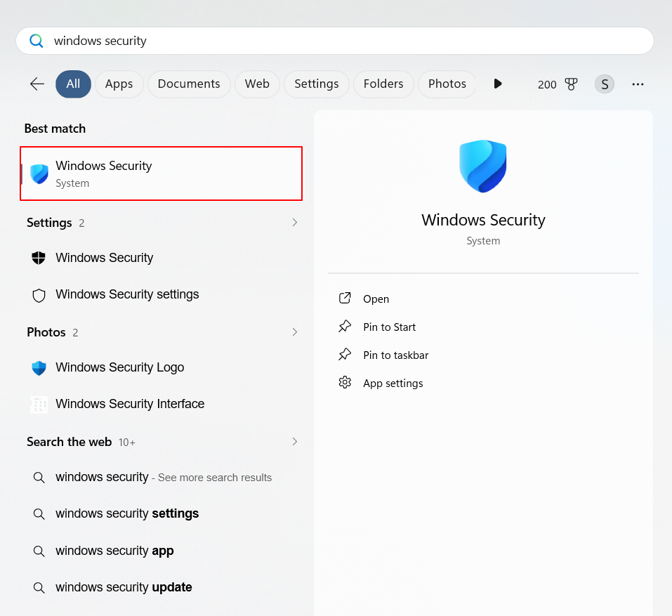
Task: Click the S profile avatar
Action: point(604,84)
